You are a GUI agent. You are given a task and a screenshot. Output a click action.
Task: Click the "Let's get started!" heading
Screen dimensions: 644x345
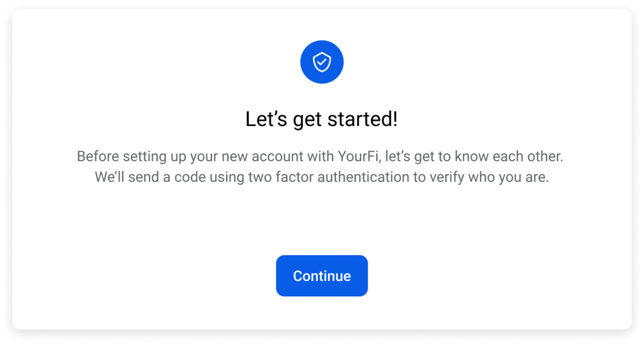(x=322, y=119)
